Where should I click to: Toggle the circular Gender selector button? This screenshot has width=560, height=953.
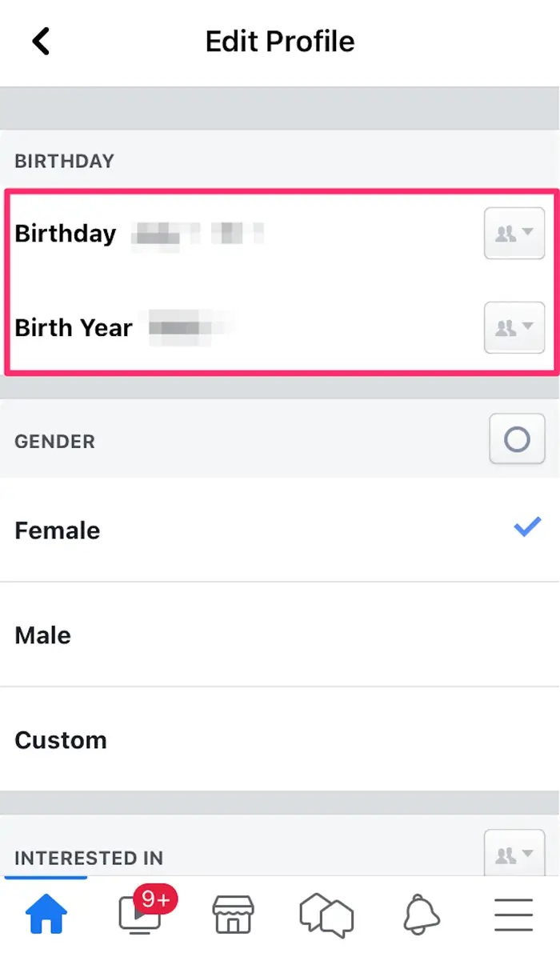pos(517,438)
